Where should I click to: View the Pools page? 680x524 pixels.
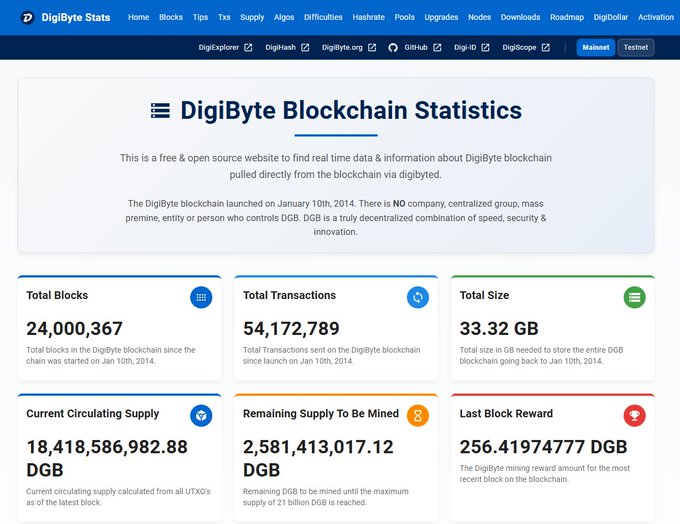pyautogui.click(x=405, y=17)
